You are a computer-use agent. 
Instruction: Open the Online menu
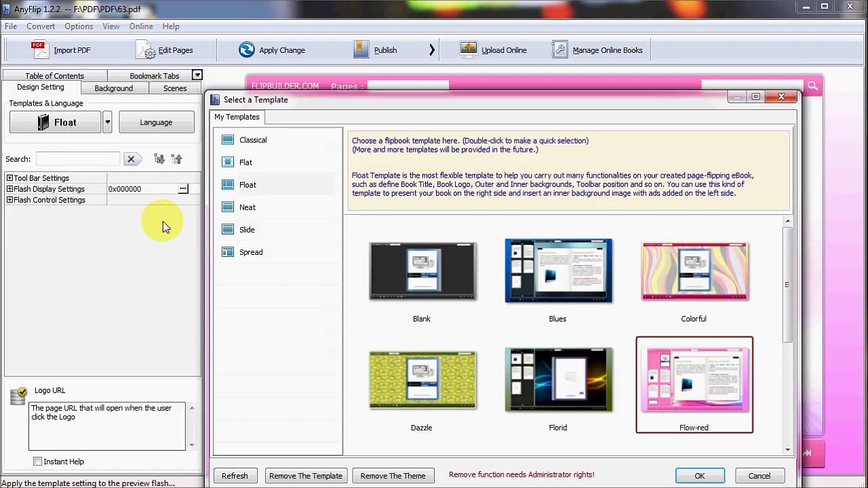tap(141, 26)
